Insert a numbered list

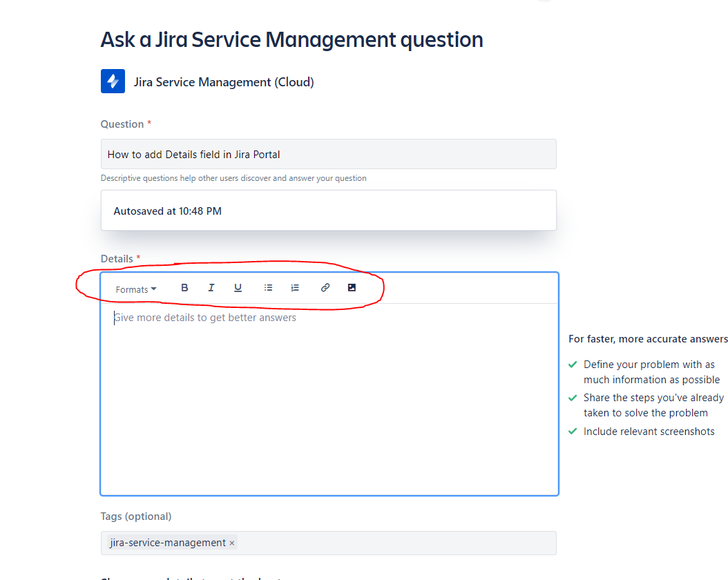tap(295, 288)
